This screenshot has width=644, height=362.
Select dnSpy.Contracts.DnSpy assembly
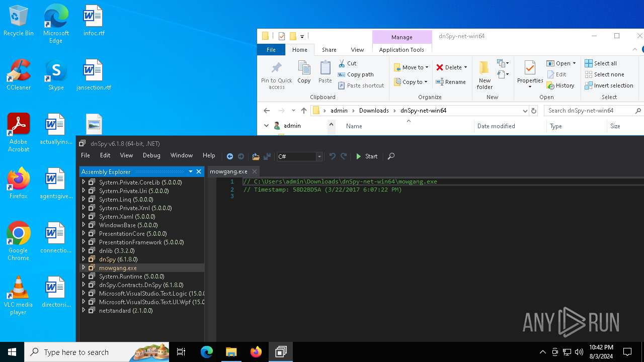(x=142, y=285)
